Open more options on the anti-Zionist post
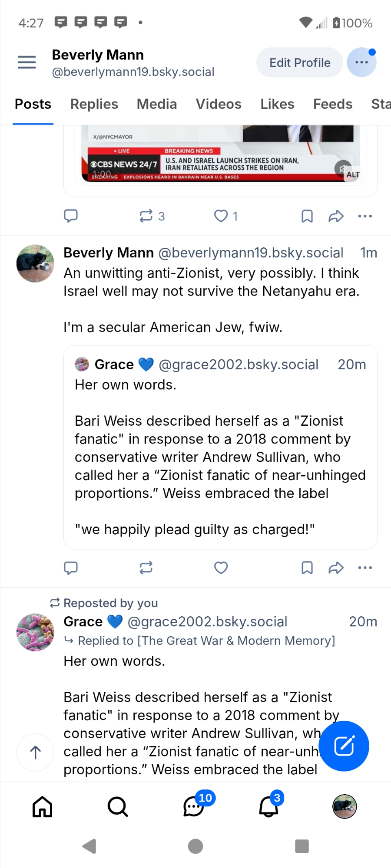The width and height of the screenshot is (391, 868). pos(365,568)
